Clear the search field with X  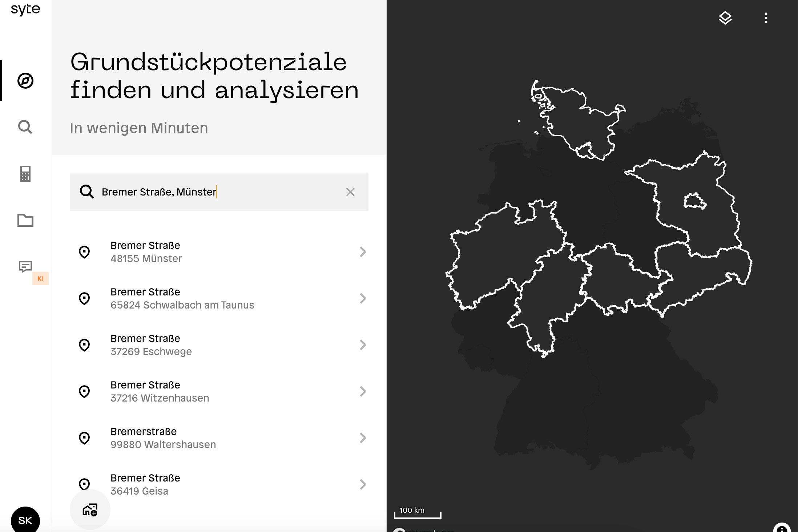pos(350,192)
